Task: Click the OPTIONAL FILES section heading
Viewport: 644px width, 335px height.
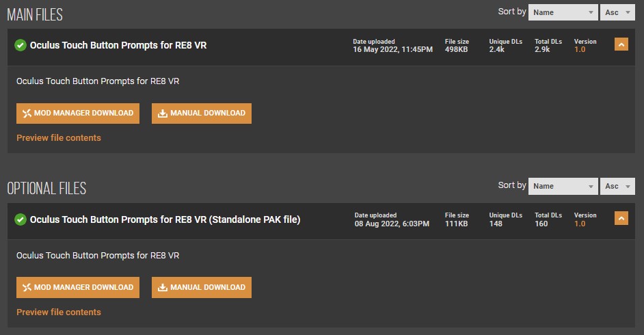Action: pyautogui.click(x=46, y=188)
